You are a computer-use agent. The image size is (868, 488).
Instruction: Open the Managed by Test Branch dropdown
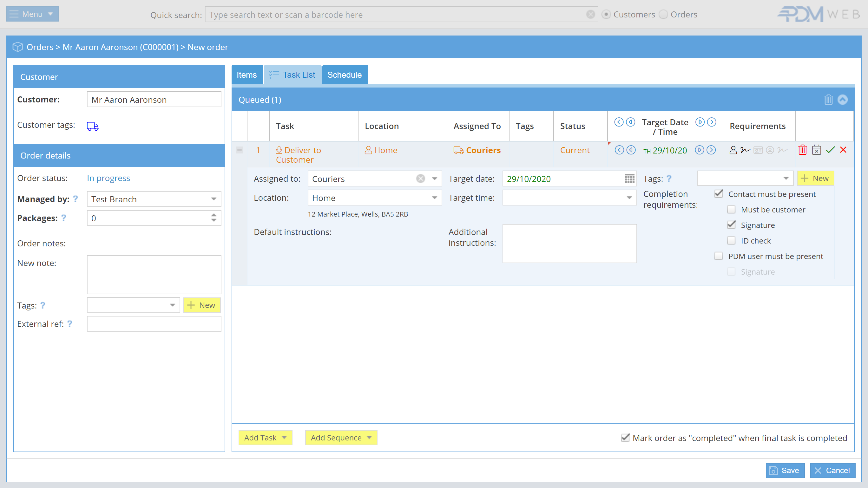(x=214, y=199)
